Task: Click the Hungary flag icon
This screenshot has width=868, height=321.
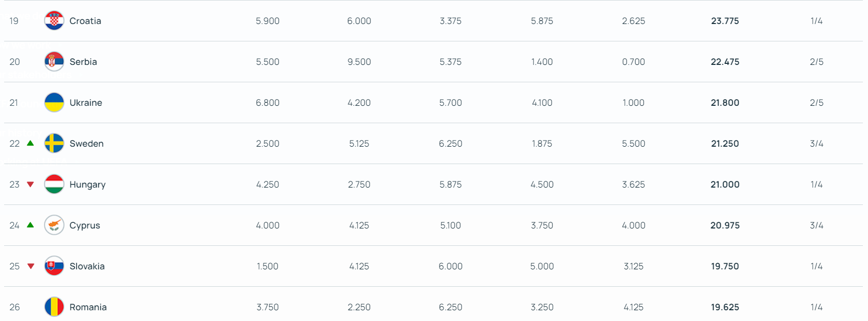Action: pyautogui.click(x=54, y=185)
